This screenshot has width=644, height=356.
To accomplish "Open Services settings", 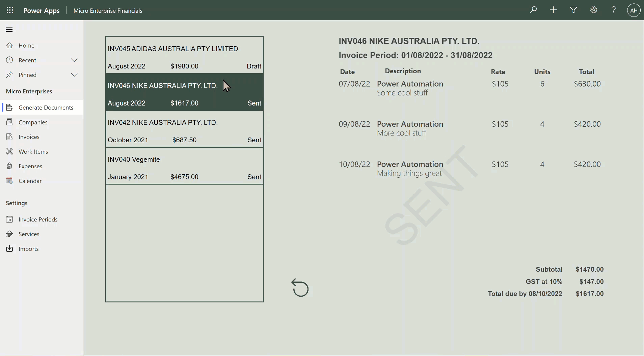I will pyautogui.click(x=42, y=234).
